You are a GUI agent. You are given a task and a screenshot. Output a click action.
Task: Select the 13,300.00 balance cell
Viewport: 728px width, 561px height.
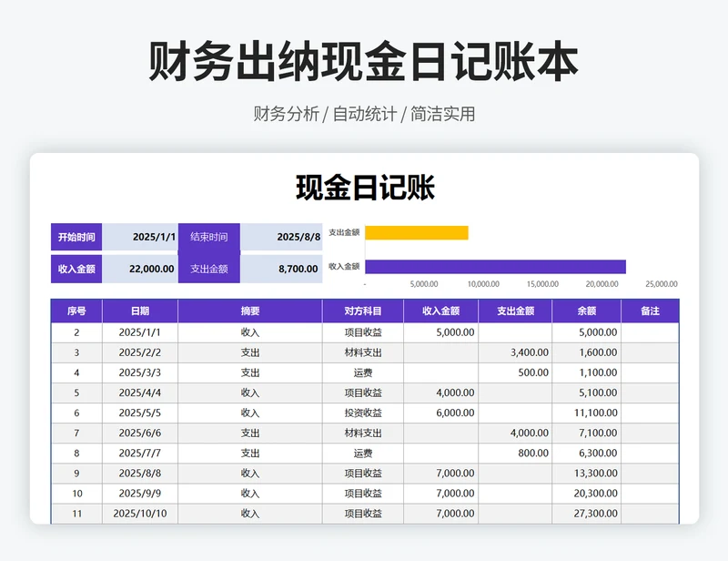point(587,474)
